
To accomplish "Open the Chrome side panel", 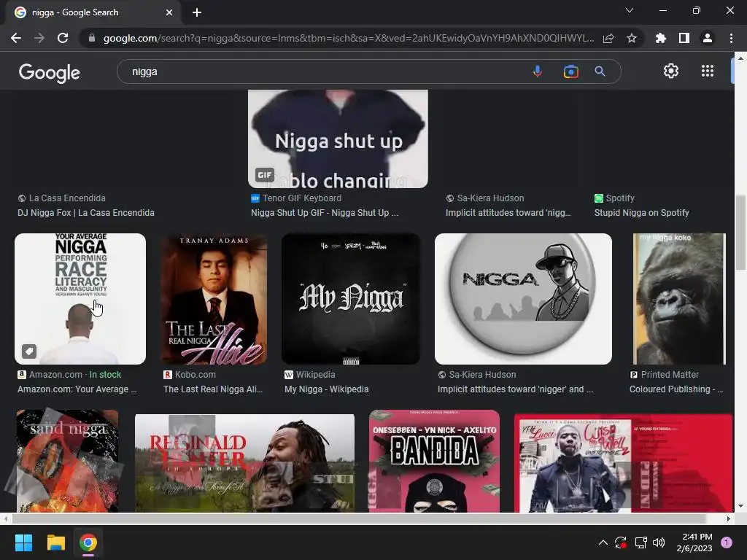I will point(684,38).
